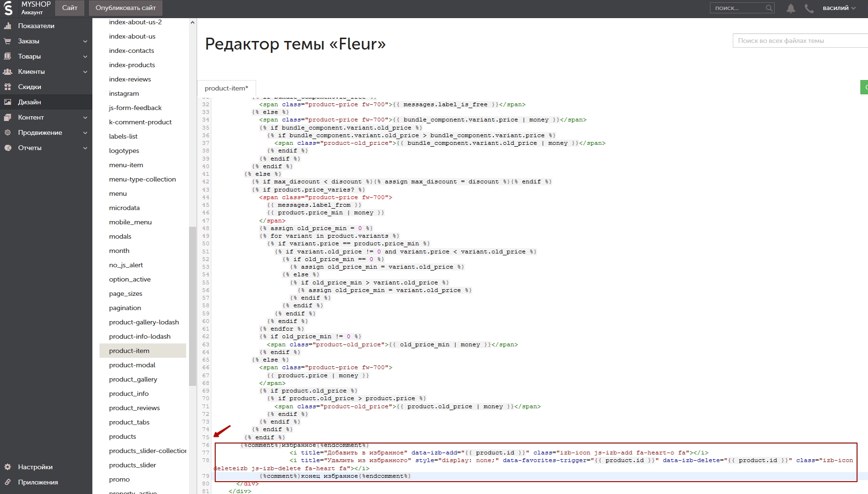The width and height of the screenshot is (868, 494).
Task: Click the Отчеты pie chart icon
Action: pos(8,148)
